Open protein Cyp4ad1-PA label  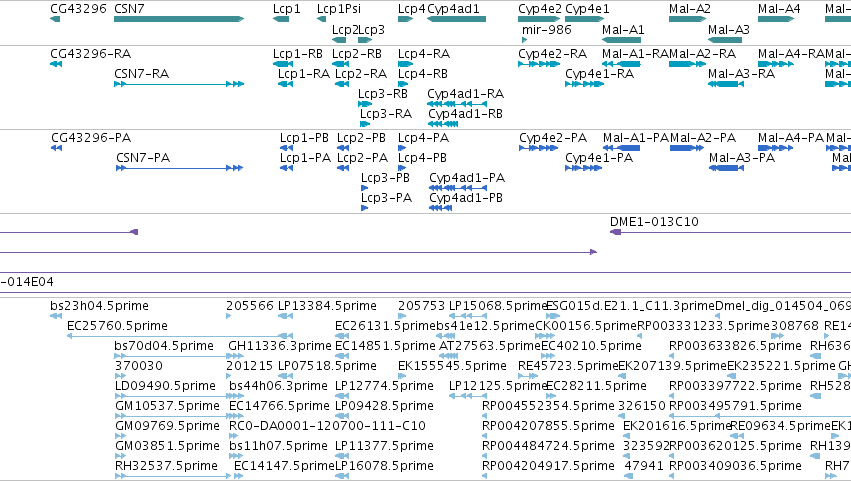pyautogui.click(x=467, y=178)
